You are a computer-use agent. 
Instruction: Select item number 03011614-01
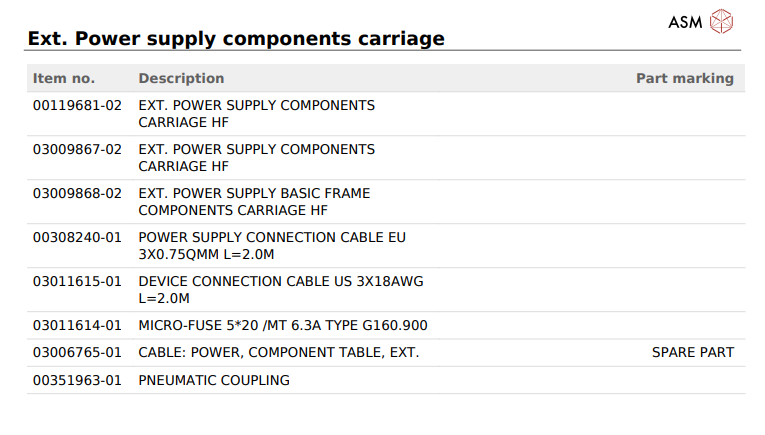tap(77, 325)
